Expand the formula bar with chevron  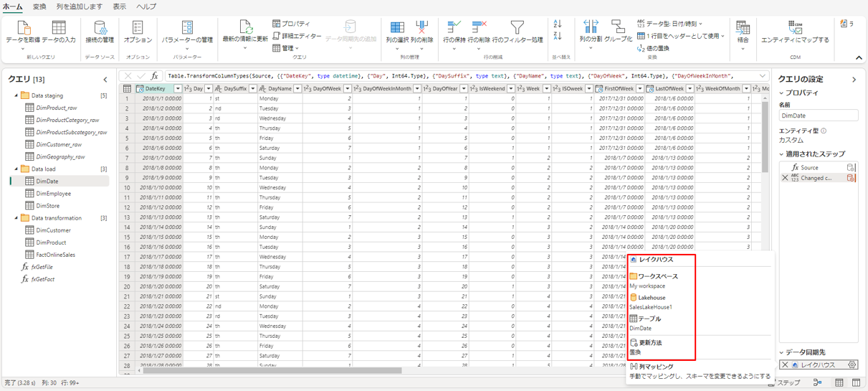763,75
